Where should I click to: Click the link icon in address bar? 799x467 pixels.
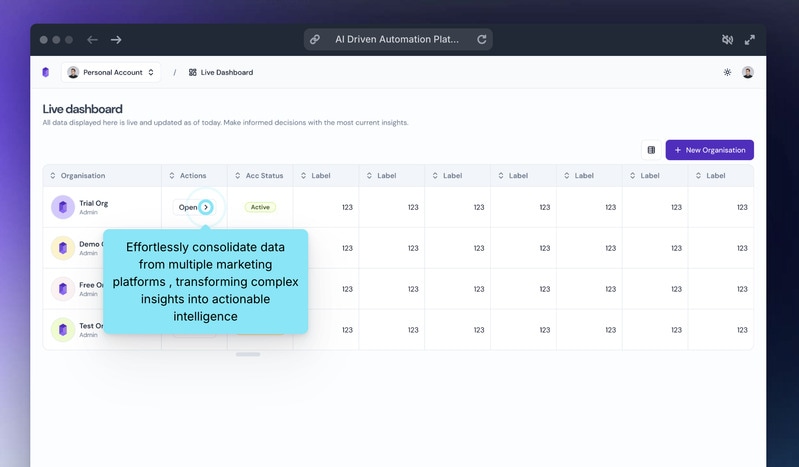pyautogui.click(x=315, y=40)
